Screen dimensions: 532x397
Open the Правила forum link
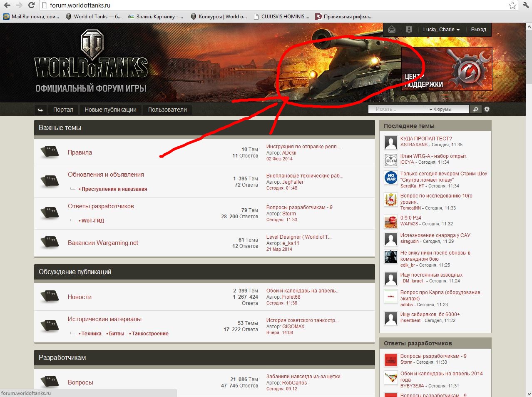[80, 152]
